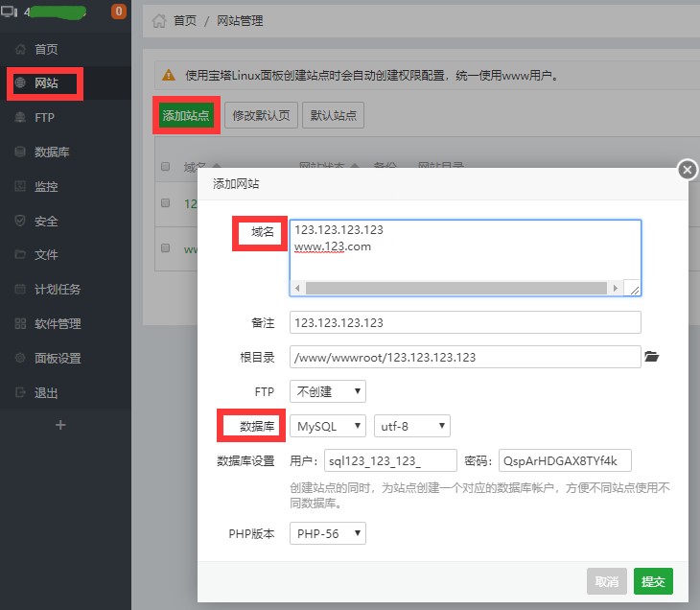Screen dimensions: 700x610
Task: Check the second site row checkbox
Action: [166, 247]
